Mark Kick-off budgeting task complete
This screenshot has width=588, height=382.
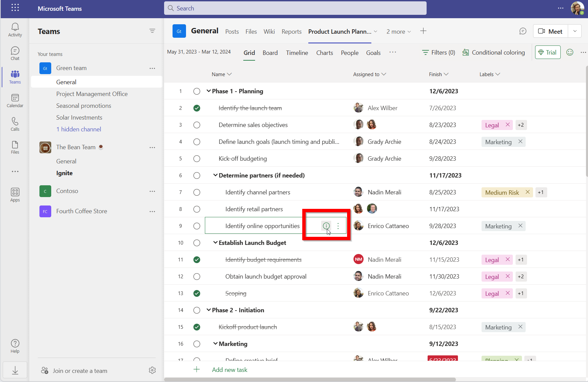197,158
